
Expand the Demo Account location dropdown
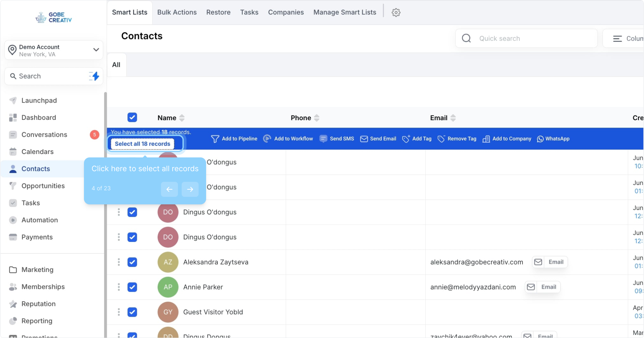point(96,50)
